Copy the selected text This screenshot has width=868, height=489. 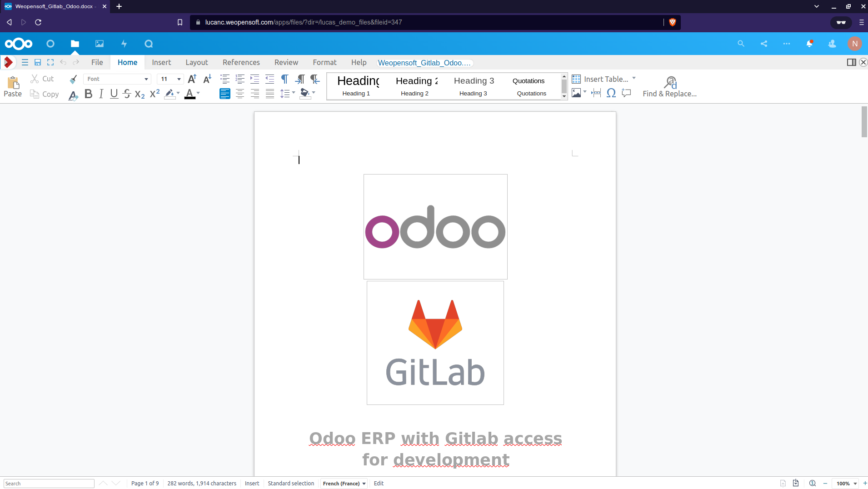click(45, 94)
